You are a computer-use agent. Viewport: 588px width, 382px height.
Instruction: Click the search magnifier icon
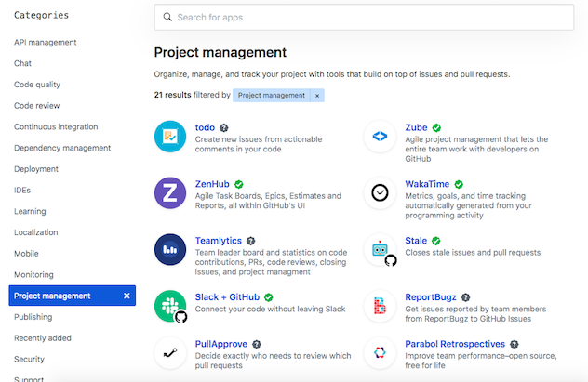167,18
